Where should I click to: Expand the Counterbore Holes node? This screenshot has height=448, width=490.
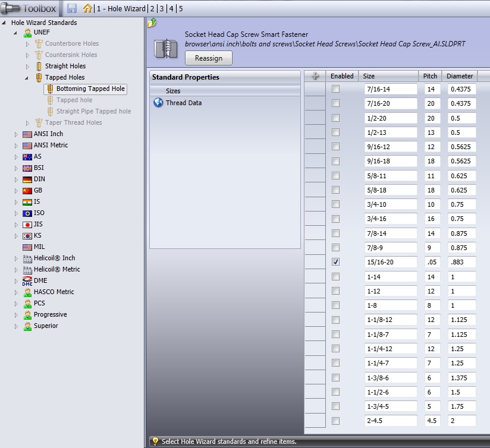pos(27,44)
